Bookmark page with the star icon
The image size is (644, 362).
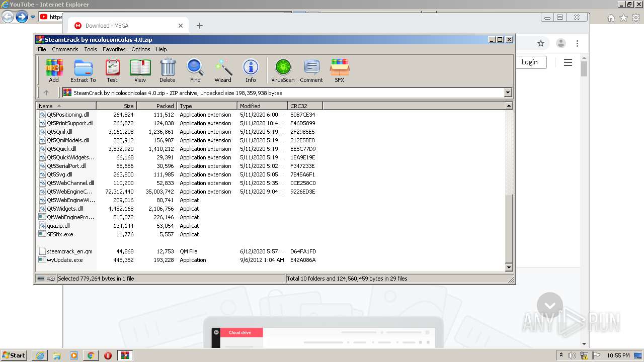point(541,43)
